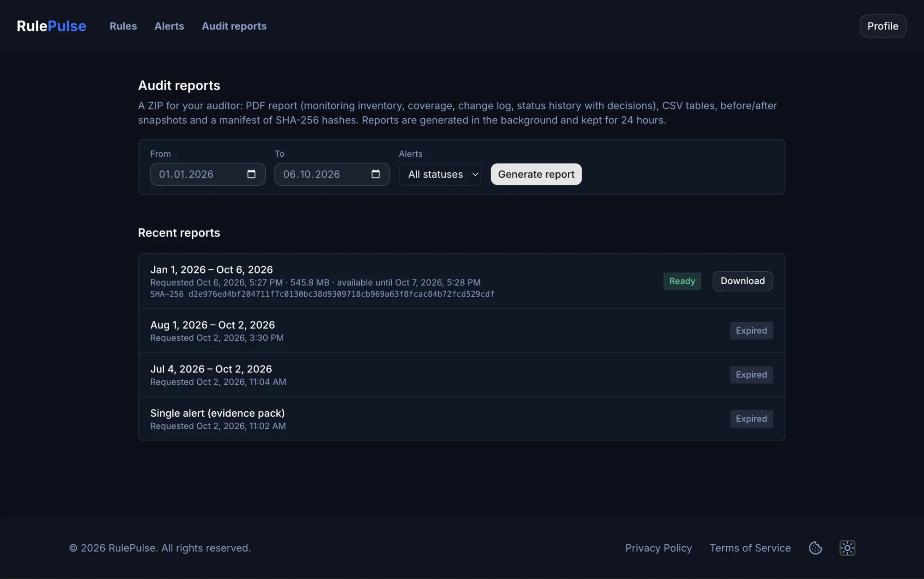Click Requested Oct 2, 2026, 11:02 AM text
924x579 pixels.
point(218,426)
